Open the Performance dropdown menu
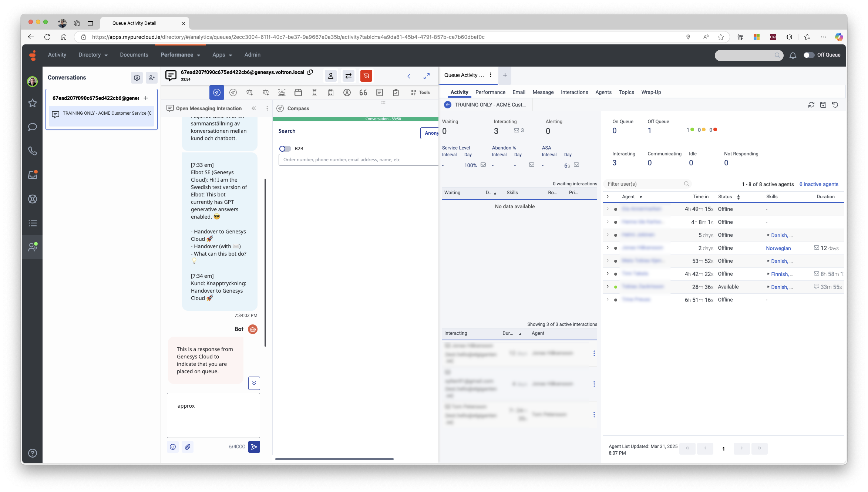Screen dimensions: 868x492 coord(180,55)
